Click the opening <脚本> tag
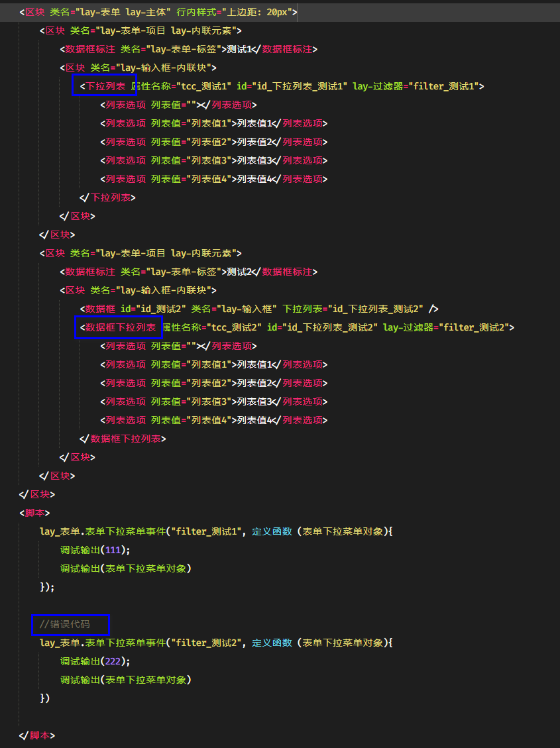The width and height of the screenshot is (560, 748). (x=34, y=513)
